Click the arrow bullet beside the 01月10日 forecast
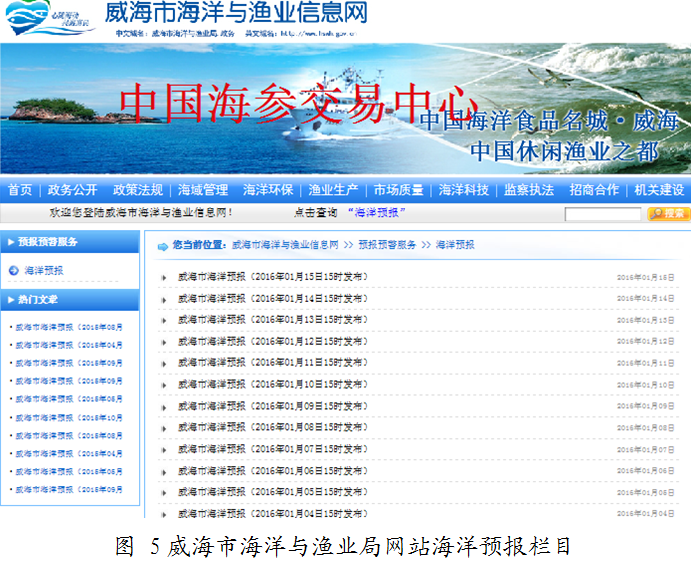The height and width of the screenshot is (565, 691). pos(164,385)
